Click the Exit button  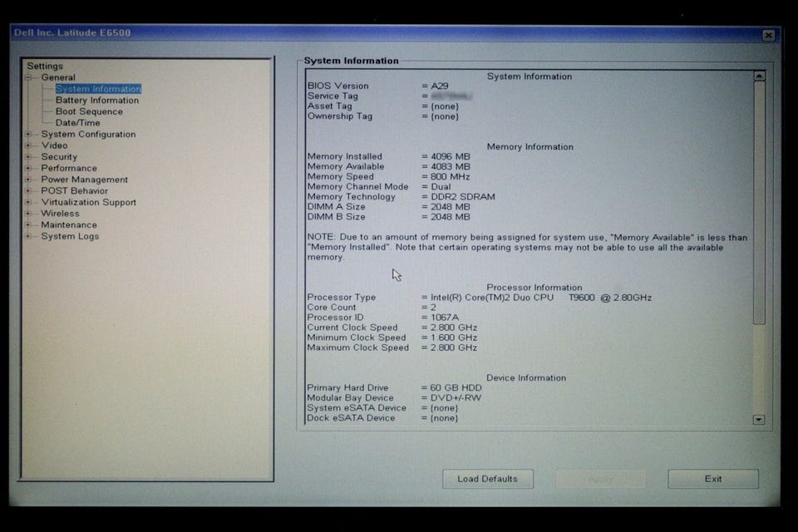click(713, 479)
